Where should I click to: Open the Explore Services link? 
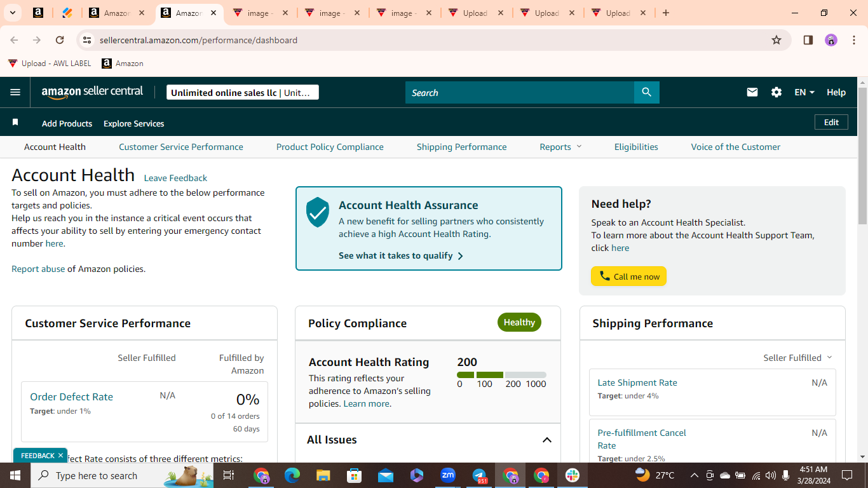click(133, 123)
